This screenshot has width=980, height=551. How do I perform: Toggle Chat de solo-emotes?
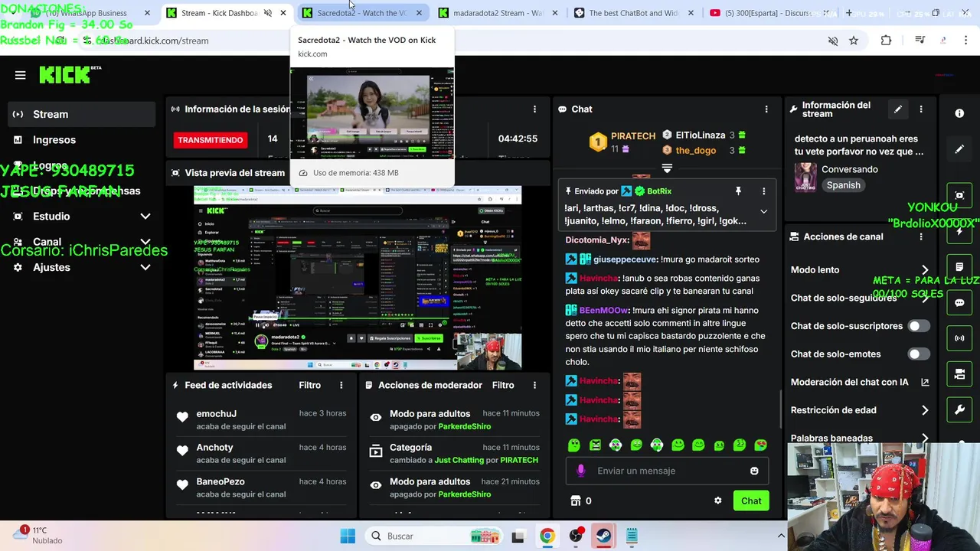click(x=918, y=354)
